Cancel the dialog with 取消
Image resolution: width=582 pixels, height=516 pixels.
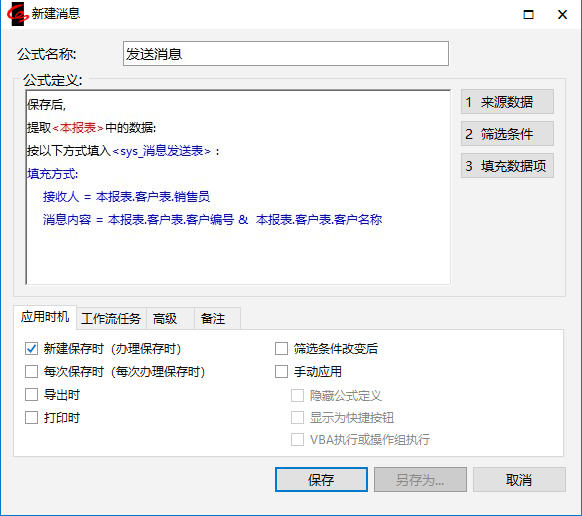point(519,480)
